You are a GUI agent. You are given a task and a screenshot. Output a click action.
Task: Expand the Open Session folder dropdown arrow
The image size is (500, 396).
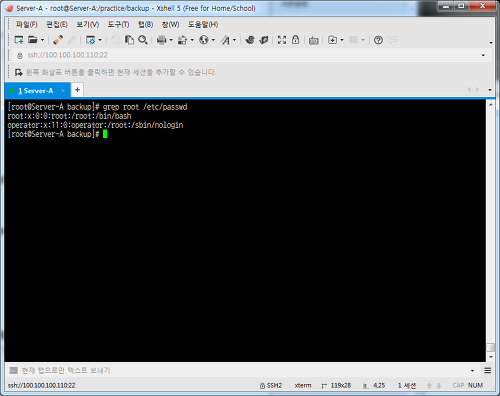point(42,40)
